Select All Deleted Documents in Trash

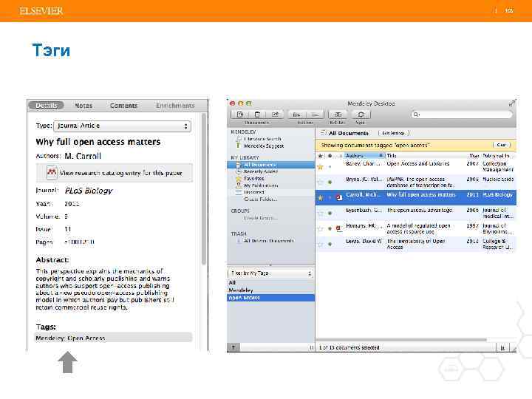tap(269, 241)
